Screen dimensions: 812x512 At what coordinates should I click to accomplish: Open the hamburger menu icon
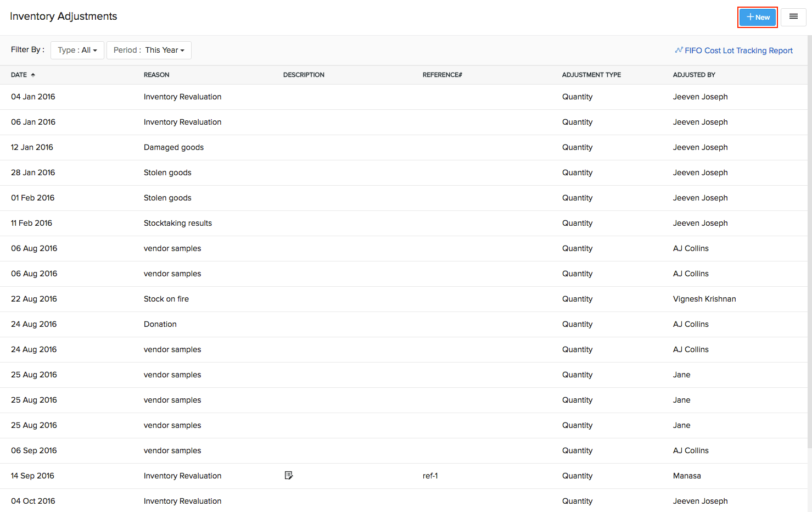click(x=793, y=17)
